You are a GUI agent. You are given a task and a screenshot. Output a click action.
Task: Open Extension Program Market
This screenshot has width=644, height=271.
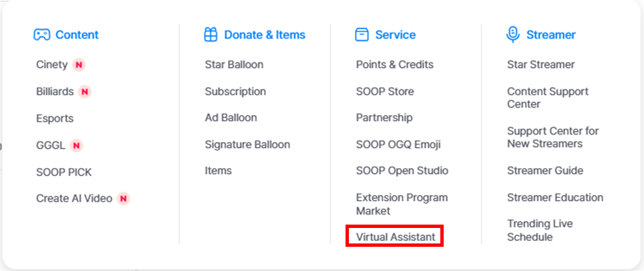click(x=401, y=204)
